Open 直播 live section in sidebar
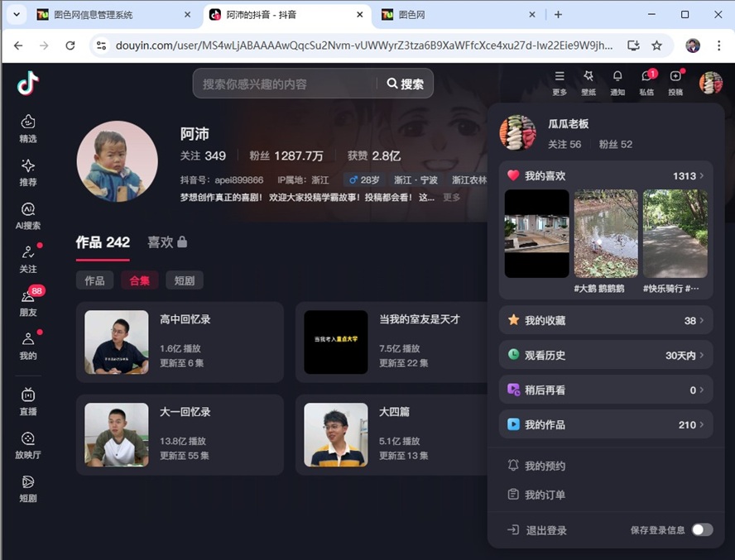 pyautogui.click(x=28, y=400)
